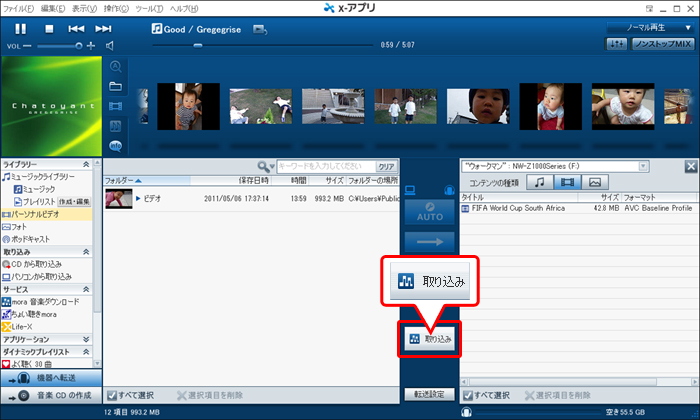This screenshot has height=420, width=700.
Task: Select the photo content type icon
Action: (x=595, y=182)
